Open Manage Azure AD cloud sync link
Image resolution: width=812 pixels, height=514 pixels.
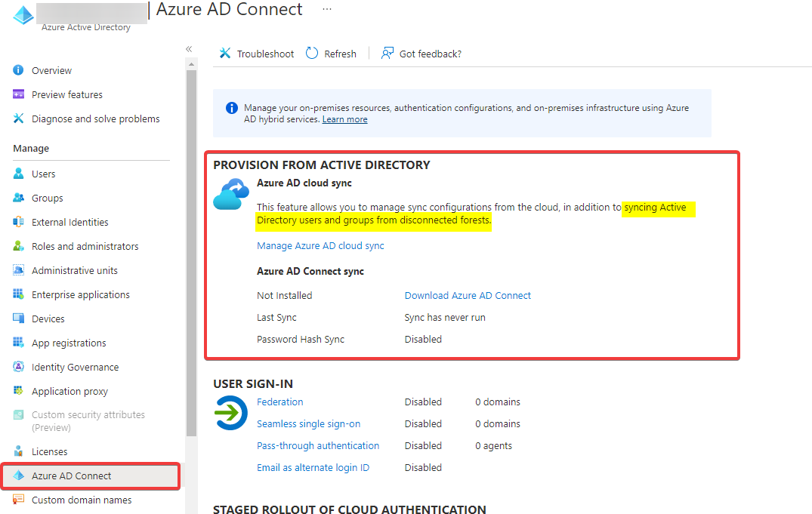pyautogui.click(x=320, y=246)
